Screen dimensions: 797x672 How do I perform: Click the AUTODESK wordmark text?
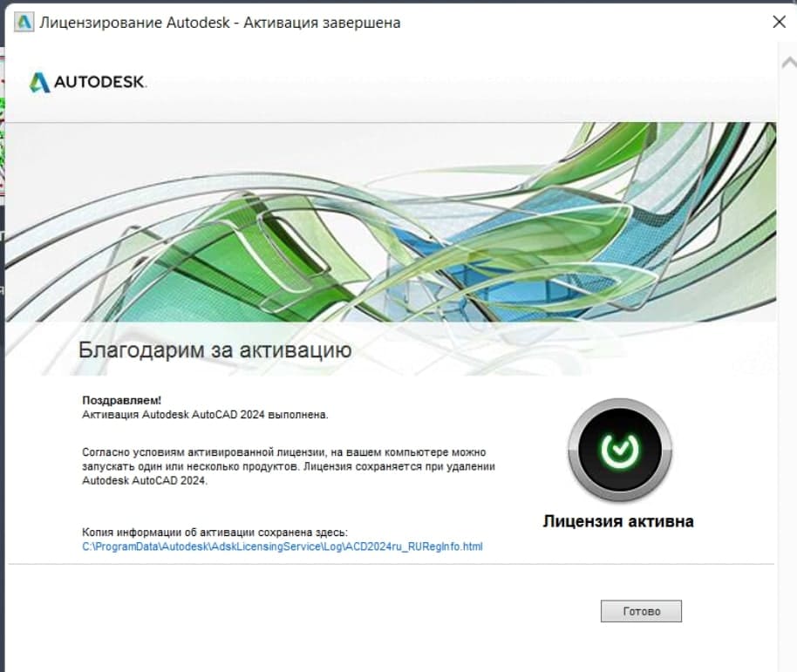pos(100,83)
